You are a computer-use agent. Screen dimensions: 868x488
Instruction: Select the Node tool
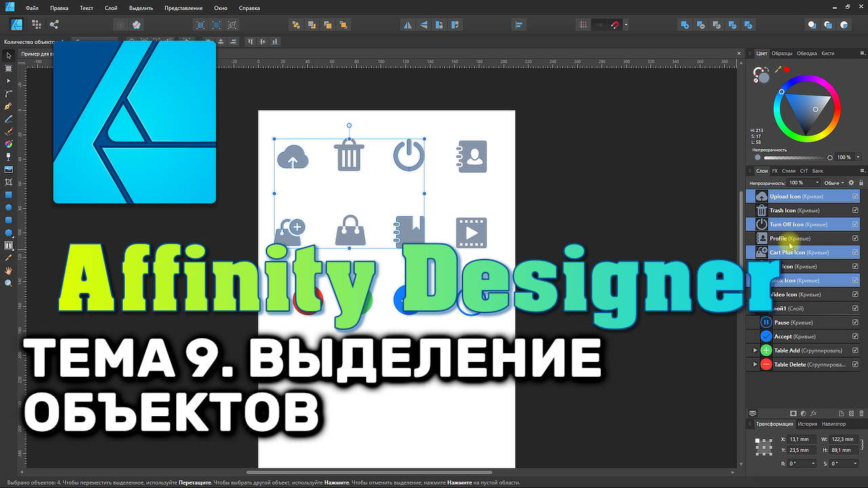(9, 81)
